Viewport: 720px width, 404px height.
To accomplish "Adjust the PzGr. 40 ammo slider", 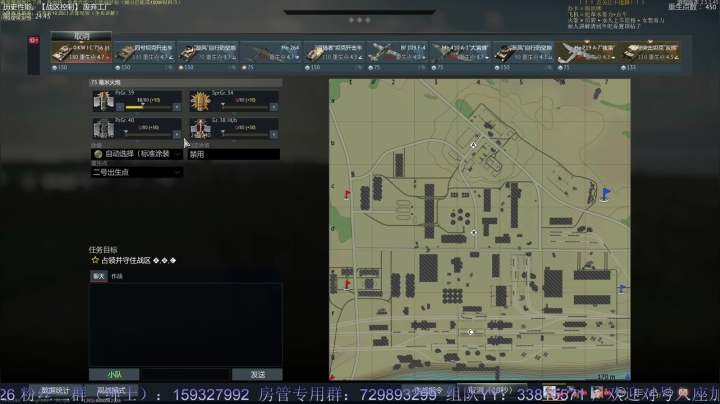I will coord(148,135).
